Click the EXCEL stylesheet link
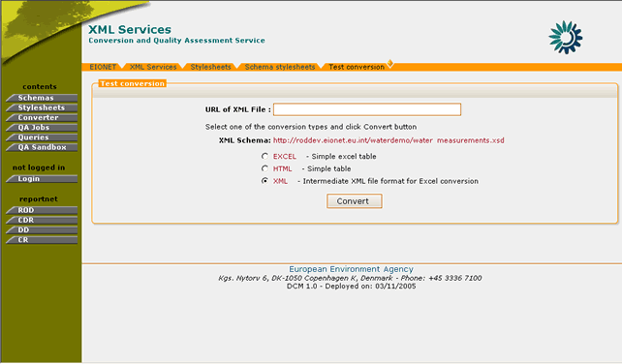Image resolution: width=622 pixels, height=364 pixels. point(285,156)
